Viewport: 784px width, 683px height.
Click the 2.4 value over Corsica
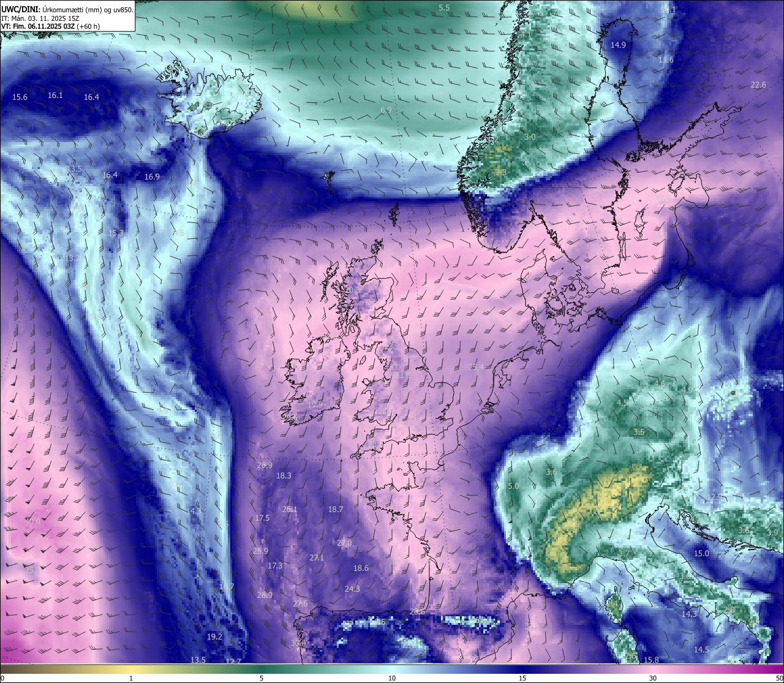tap(613, 604)
